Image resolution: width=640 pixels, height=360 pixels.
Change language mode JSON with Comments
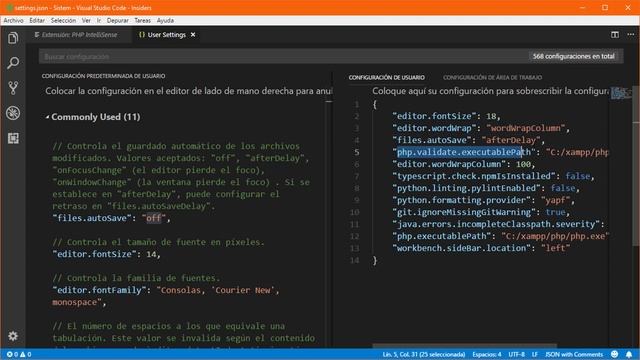click(x=574, y=354)
